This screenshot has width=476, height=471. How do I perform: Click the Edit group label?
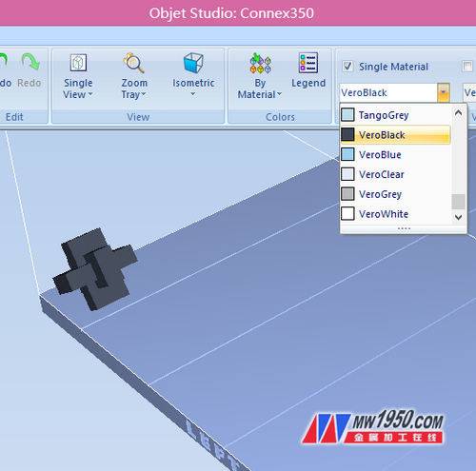pyautogui.click(x=14, y=117)
